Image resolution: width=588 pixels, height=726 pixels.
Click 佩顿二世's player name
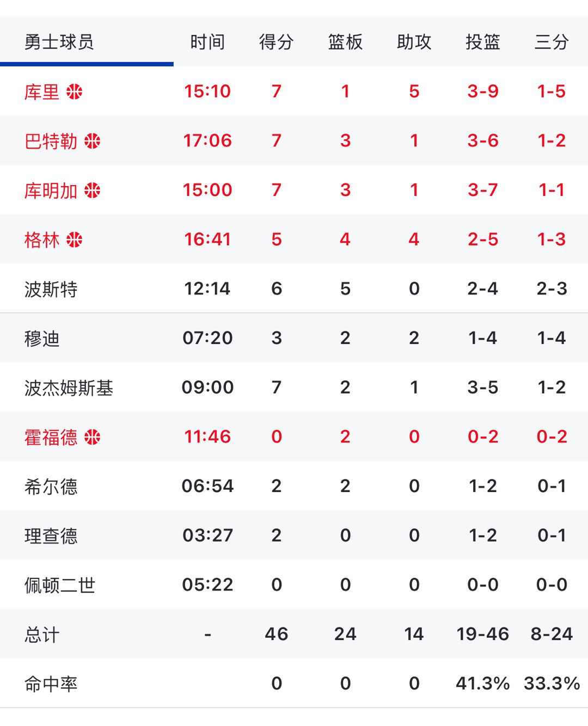(60, 584)
